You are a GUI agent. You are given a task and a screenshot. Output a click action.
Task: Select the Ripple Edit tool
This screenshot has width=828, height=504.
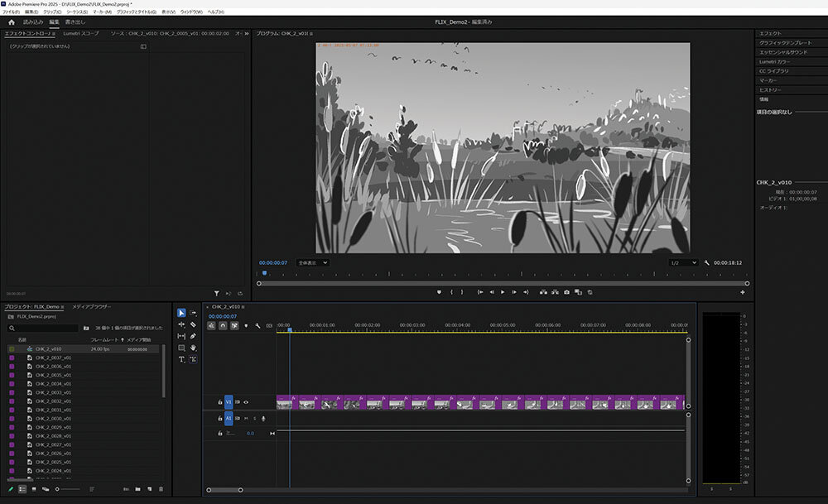[x=181, y=324]
